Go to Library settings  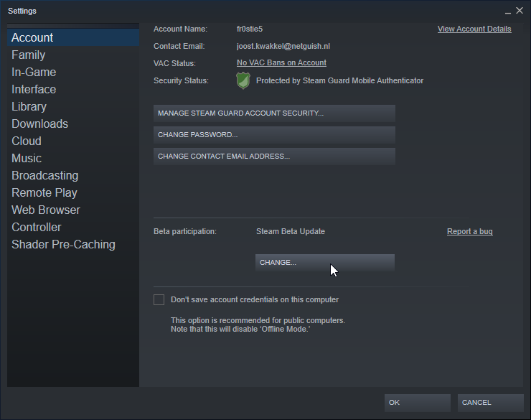[x=29, y=107]
